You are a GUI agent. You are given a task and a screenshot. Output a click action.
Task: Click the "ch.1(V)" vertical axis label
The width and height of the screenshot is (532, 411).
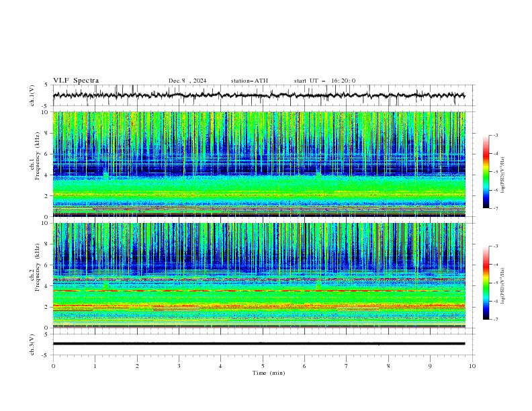32,95
